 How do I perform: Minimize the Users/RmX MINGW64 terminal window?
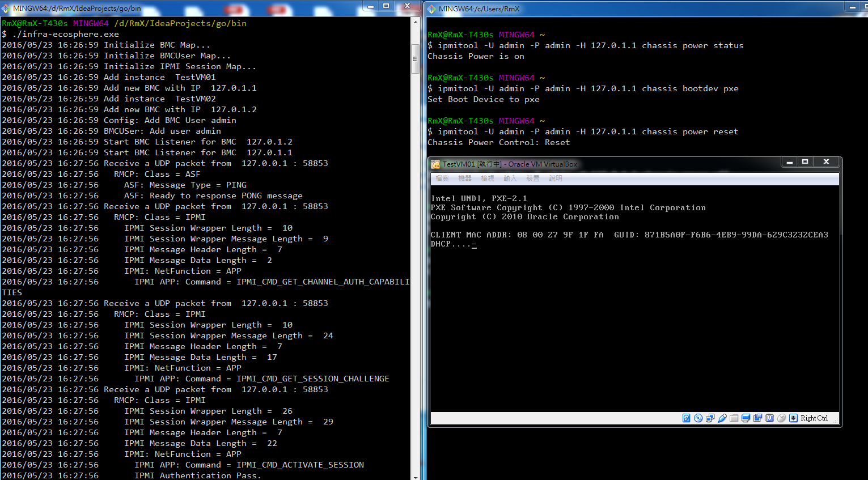click(x=852, y=6)
